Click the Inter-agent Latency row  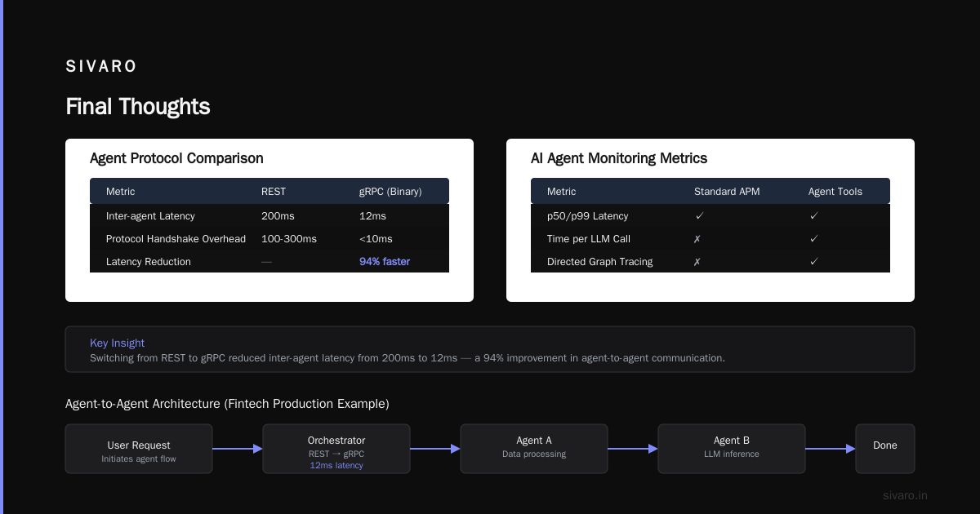269,216
